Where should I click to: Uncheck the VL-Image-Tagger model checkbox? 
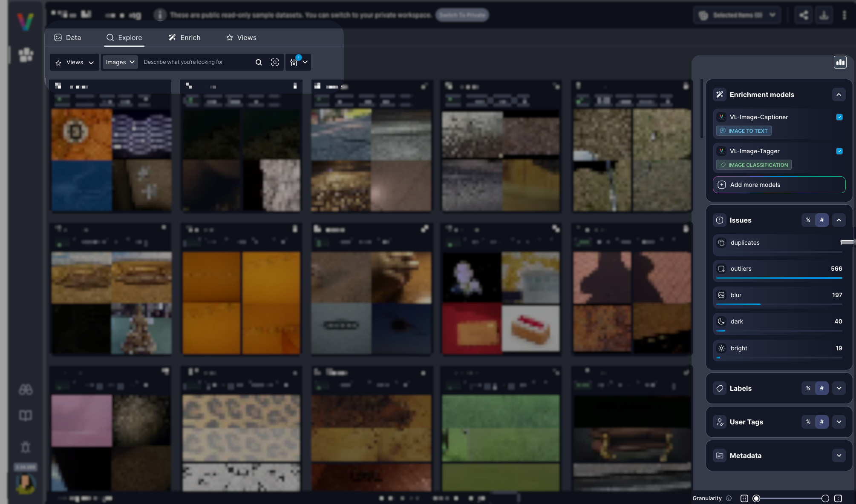[x=839, y=151]
